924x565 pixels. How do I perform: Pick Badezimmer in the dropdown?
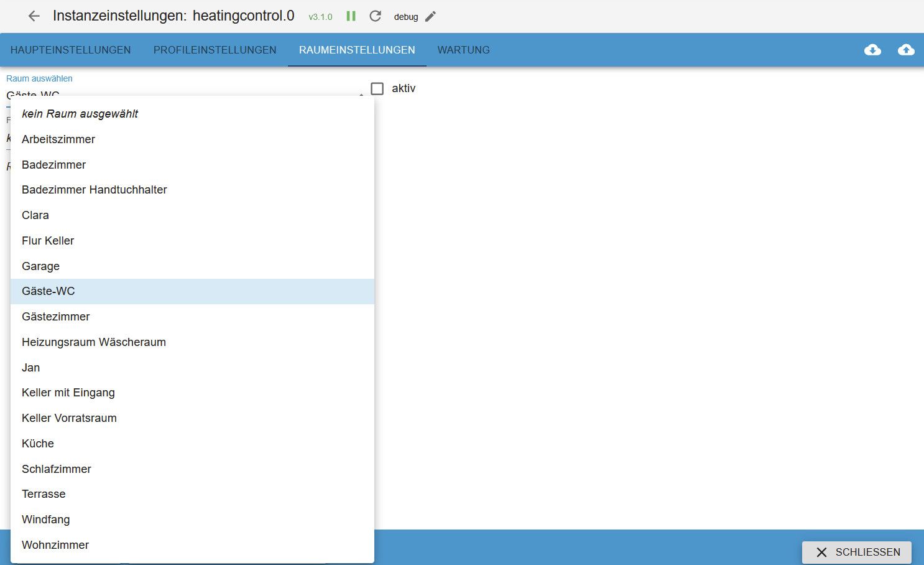click(x=192, y=165)
